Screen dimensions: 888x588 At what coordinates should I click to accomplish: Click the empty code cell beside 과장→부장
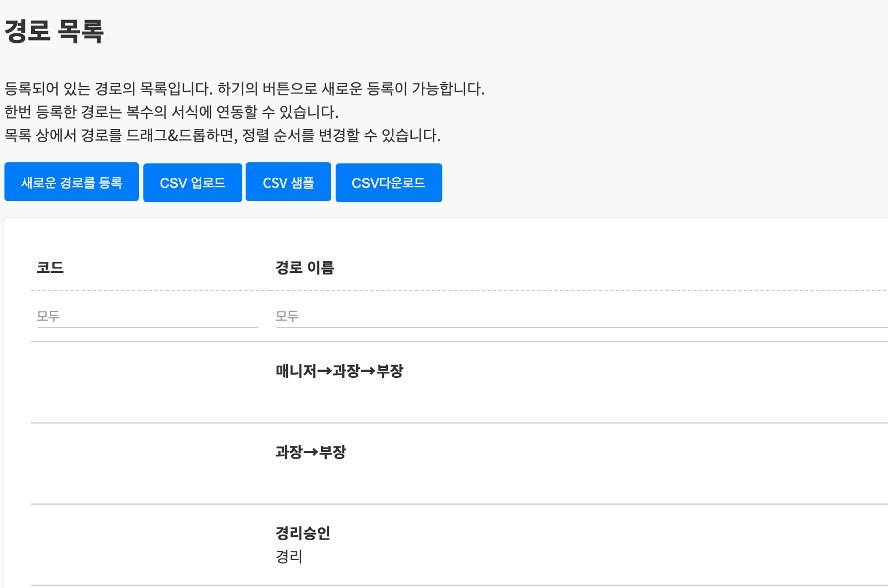tap(147, 464)
